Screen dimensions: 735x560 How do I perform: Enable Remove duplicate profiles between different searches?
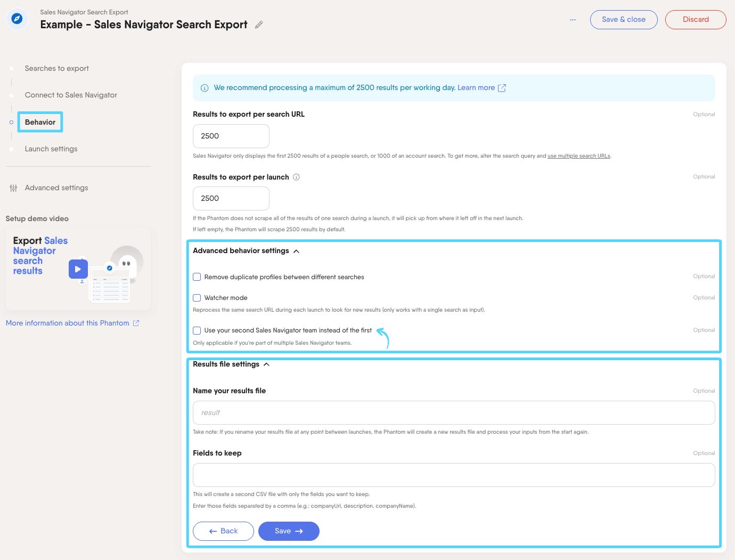pyautogui.click(x=197, y=277)
